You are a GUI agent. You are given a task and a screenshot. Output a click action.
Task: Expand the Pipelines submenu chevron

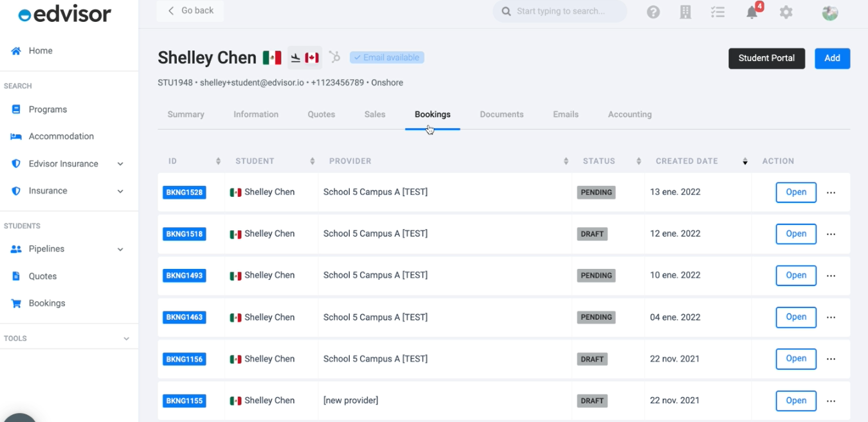(120, 249)
